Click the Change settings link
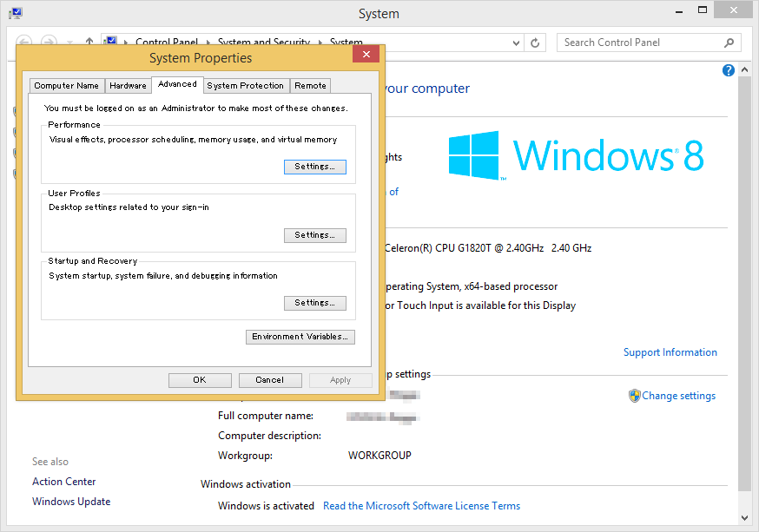Screen dimensions: 759x532 tap(678, 396)
